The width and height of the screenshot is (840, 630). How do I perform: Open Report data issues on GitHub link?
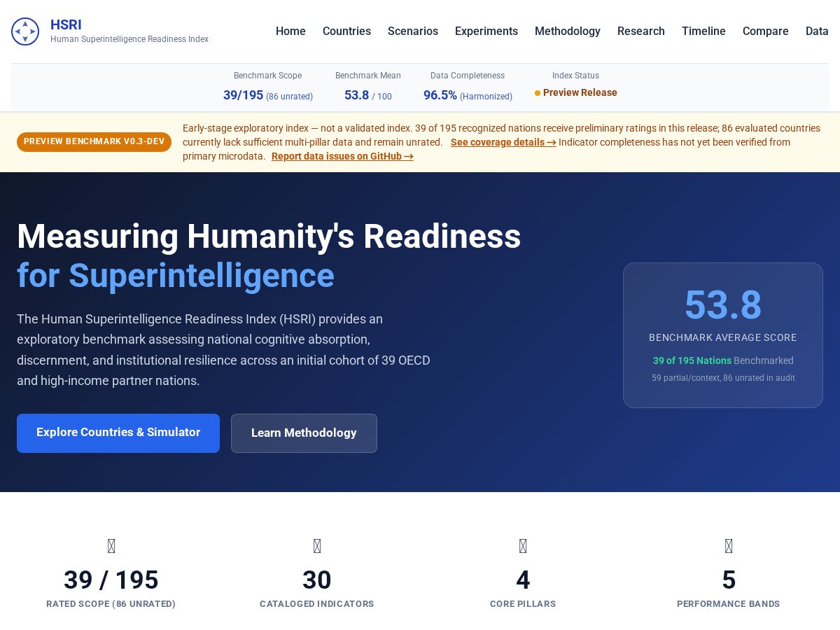tap(342, 156)
